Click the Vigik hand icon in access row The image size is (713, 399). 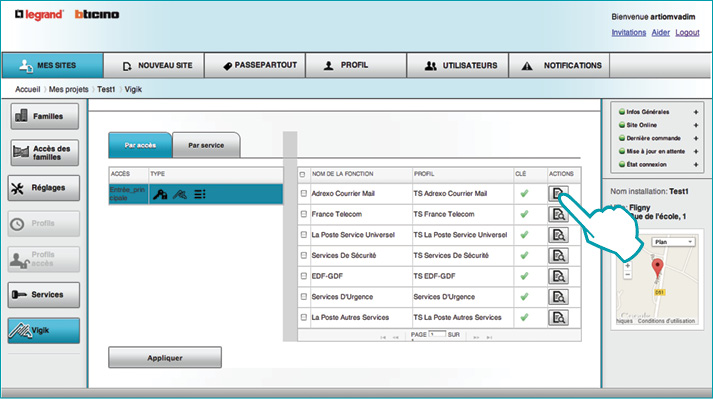[180, 194]
